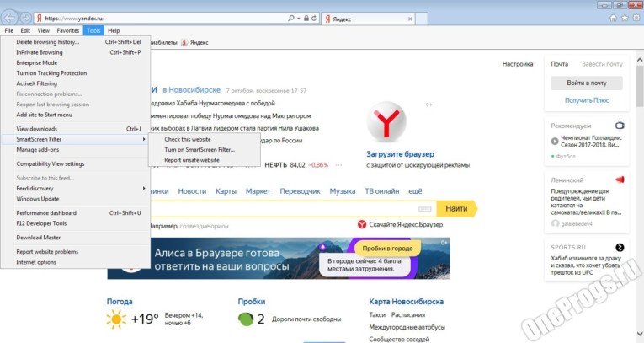Open the Home icon in toolbar
The height and width of the screenshot is (343, 644).
tap(613, 18)
